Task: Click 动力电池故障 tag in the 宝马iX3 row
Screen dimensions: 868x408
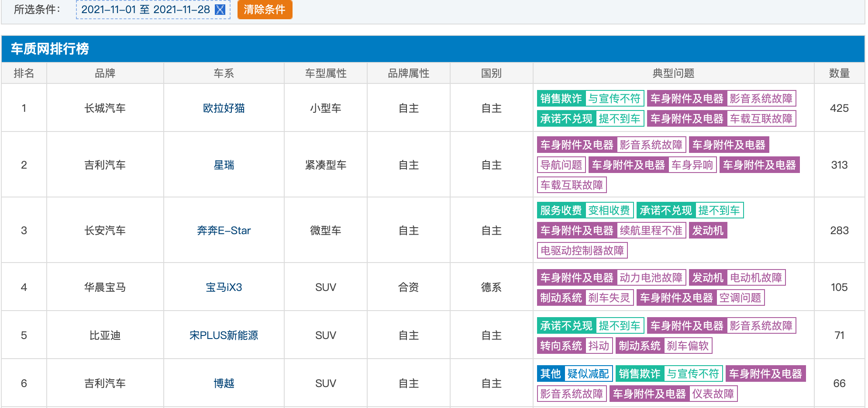Action: pyautogui.click(x=651, y=278)
